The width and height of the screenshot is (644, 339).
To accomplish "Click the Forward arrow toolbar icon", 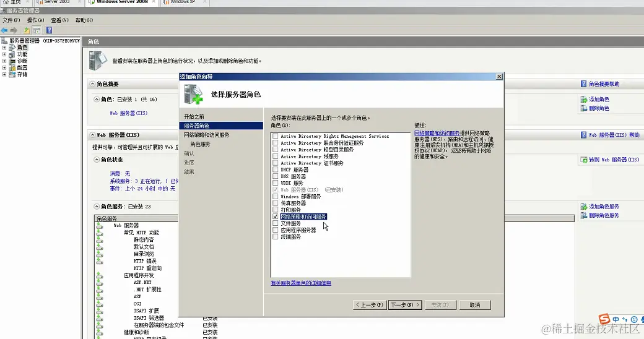I will 14,30.
